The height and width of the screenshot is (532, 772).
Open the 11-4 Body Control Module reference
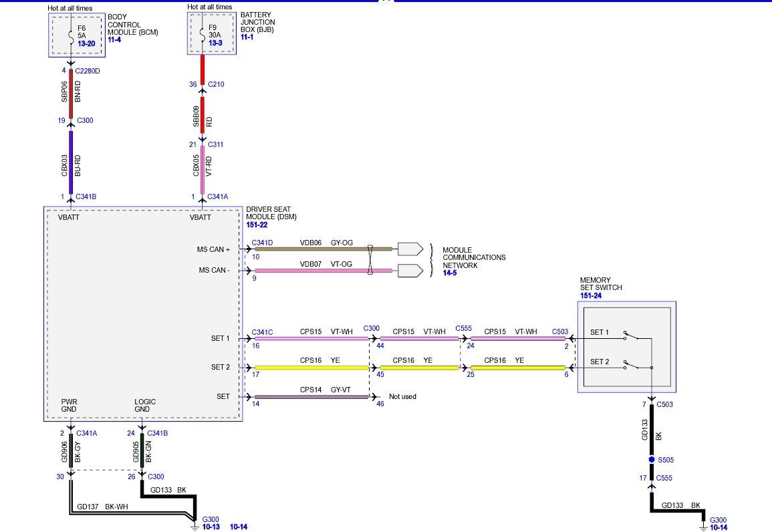pos(114,40)
